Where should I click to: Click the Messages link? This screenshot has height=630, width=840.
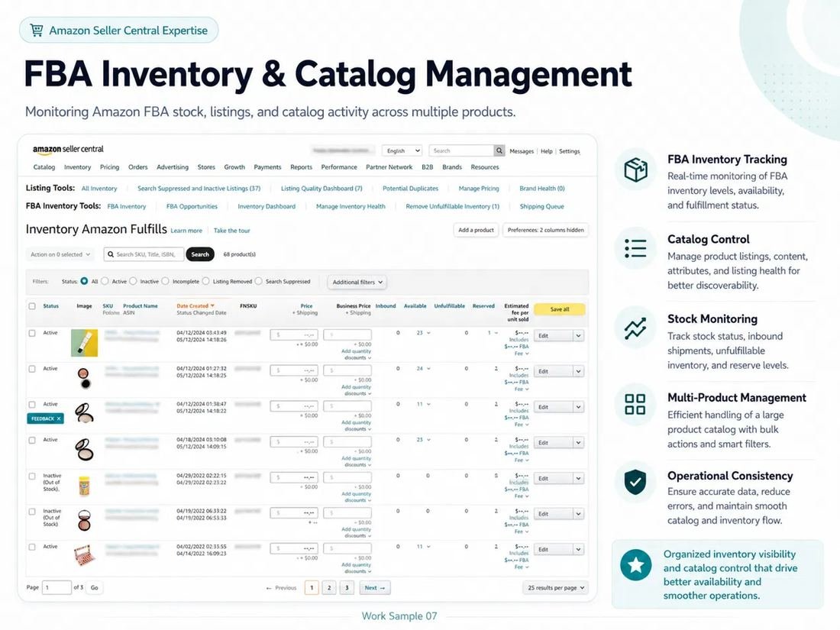[522, 152]
